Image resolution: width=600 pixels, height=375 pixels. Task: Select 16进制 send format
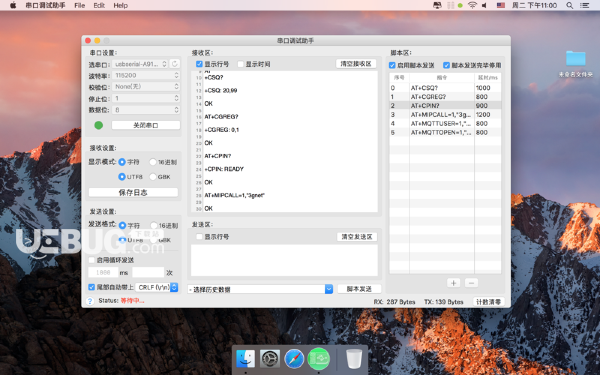(x=154, y=225)
